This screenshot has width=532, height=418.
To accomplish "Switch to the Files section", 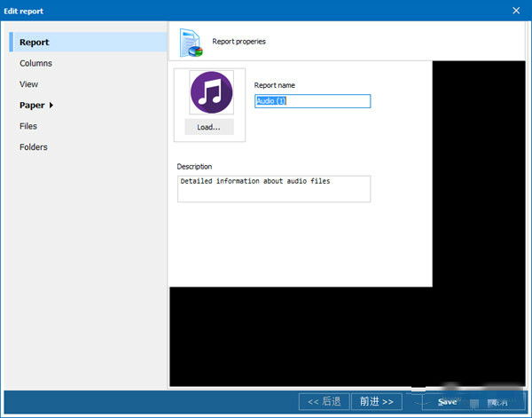I will (x=28, y=126).
